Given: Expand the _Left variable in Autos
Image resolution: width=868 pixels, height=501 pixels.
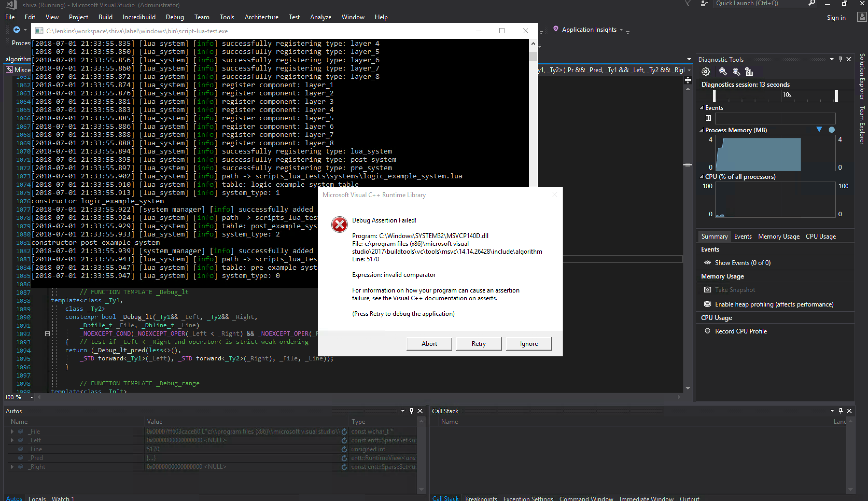Looking at the screenshot, I should click(x=12, y=440).
